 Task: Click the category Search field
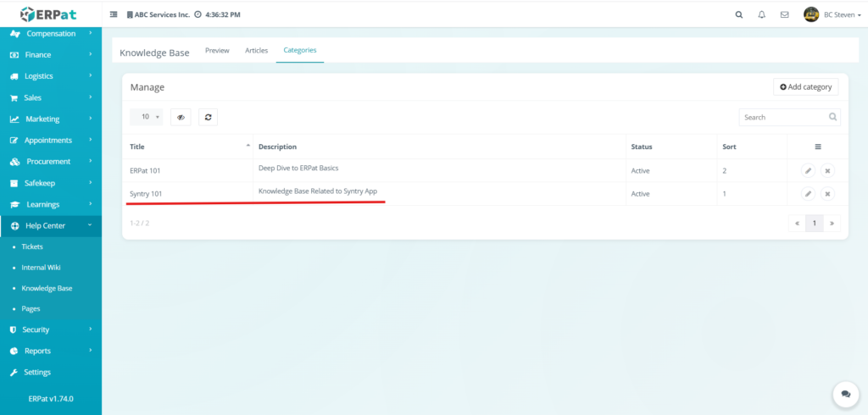click(782, 117)
